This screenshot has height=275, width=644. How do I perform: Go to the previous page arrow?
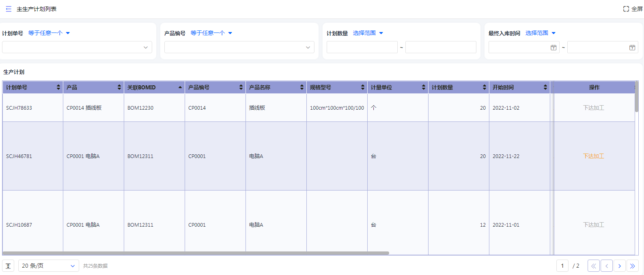pos(606,266)
